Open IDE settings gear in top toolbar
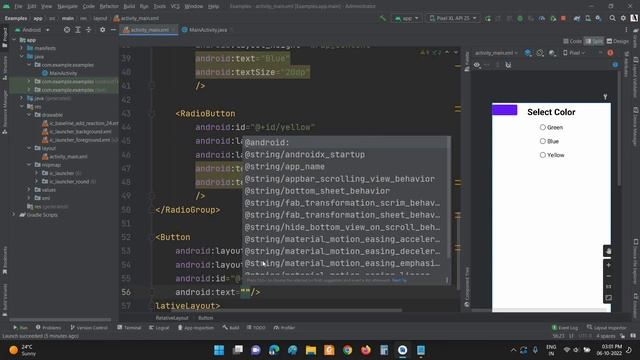The height and width of the screenshot is (360, 640). (x=623, y=18)
